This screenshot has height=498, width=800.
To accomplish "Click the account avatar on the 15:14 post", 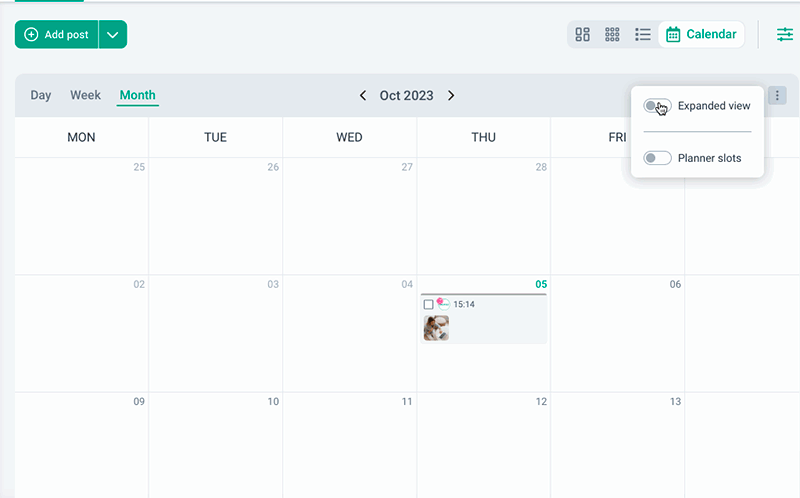I will click(443, 303).
